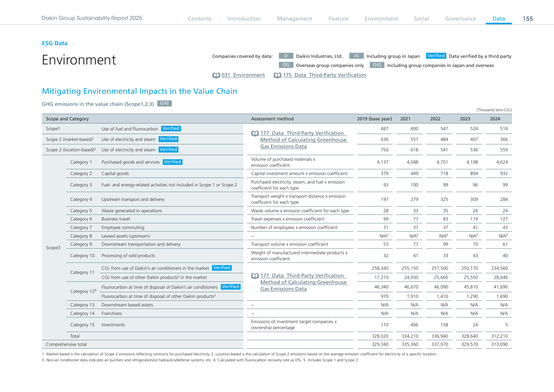Open the 031 Environment link

243,75
